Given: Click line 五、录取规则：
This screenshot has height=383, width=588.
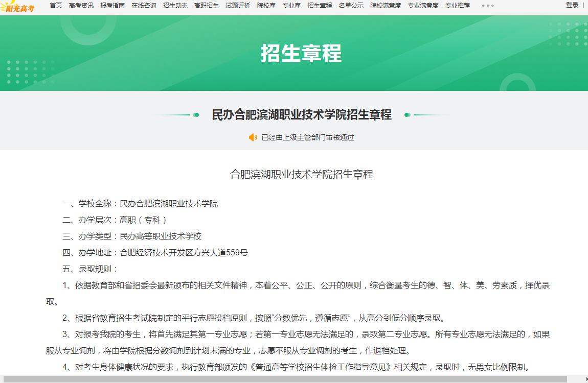Looking at the screenshot, I should coord(91,269).
